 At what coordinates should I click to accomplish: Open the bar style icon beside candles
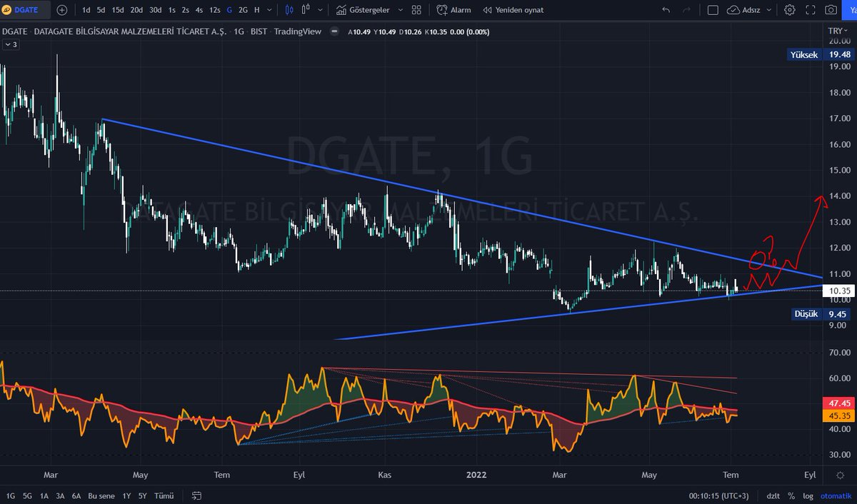306,10
